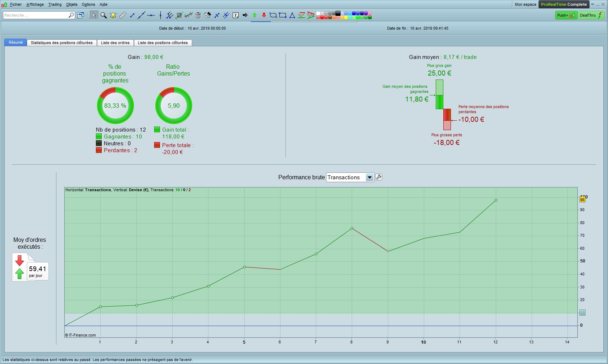Pick the pink color swatch
The width and height of the screenshot is (608, 364).
pos(370,13)
